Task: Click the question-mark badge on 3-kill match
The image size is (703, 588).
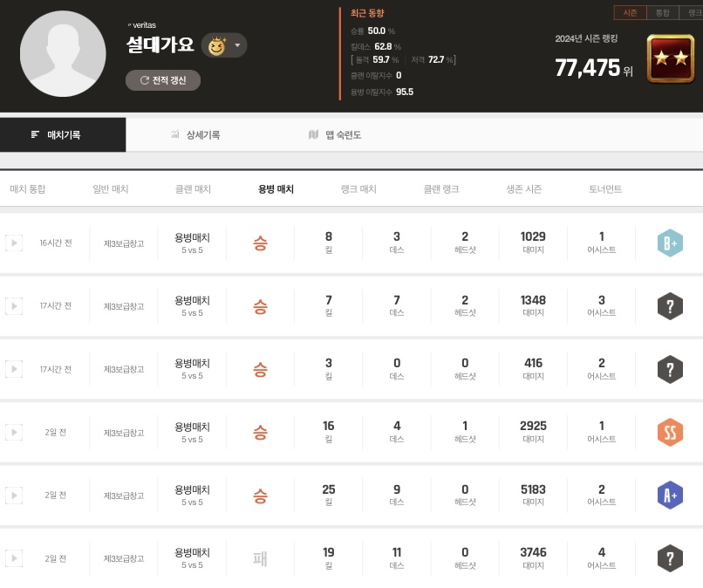Action: (670, 369)
